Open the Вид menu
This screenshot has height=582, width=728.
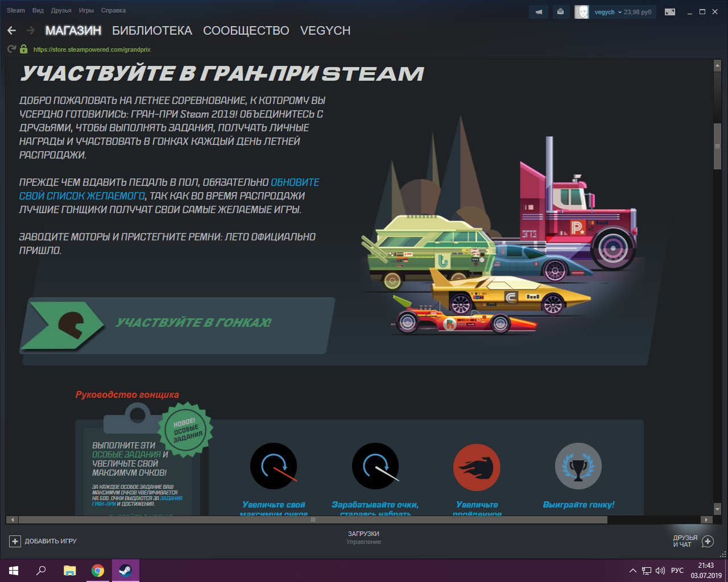(x=38, y=10)
